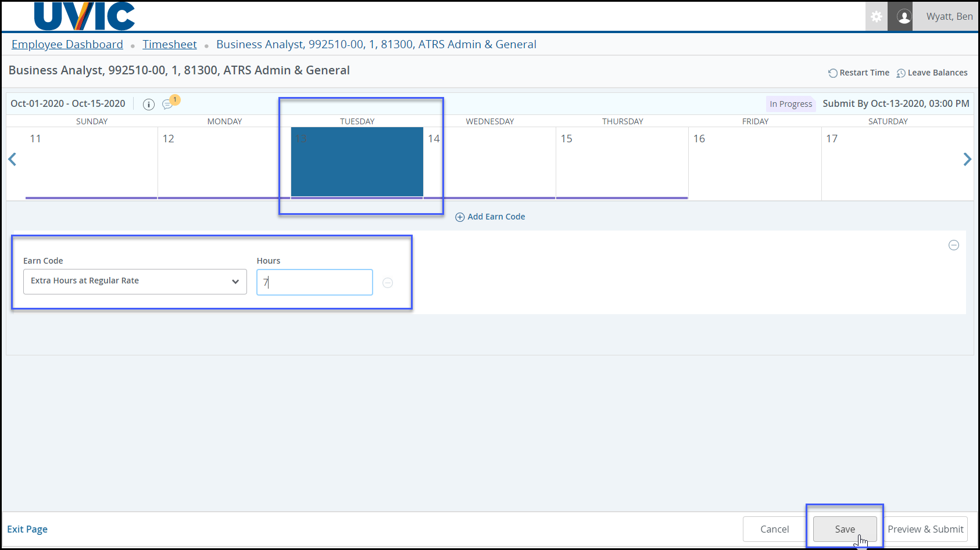Open the timesheet information icon
Screen dimensions: 980x550
coord(149,105)
